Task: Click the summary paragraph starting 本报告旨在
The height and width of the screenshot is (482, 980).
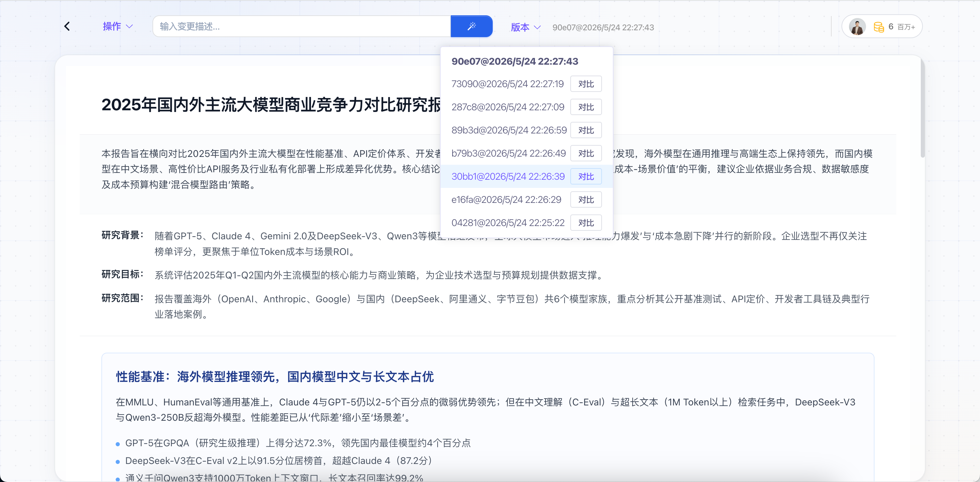Action: point(487,169)
